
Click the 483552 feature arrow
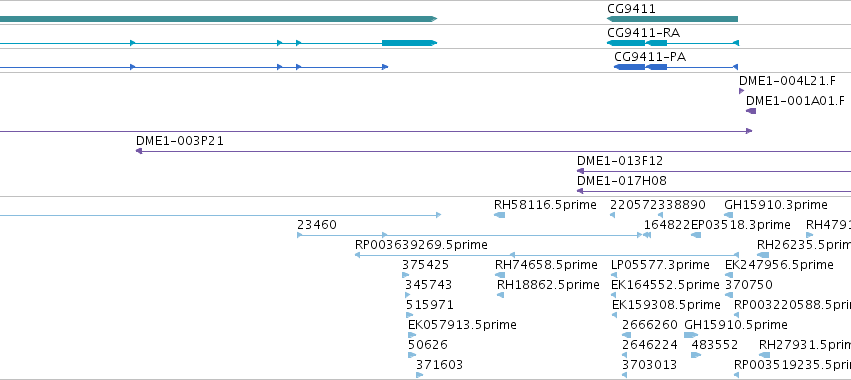click(x=696, y=355)
